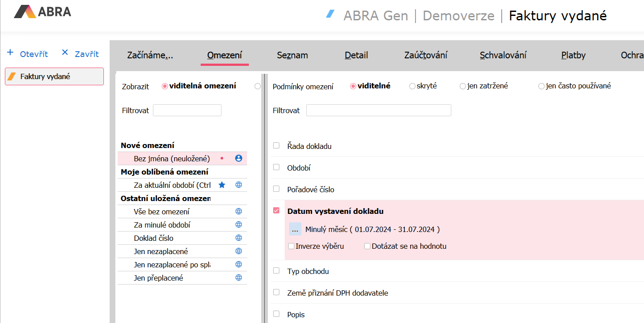Click the globe icon beside Jen přeplacené
Viewport: 644px width, 323px height.
239,277
